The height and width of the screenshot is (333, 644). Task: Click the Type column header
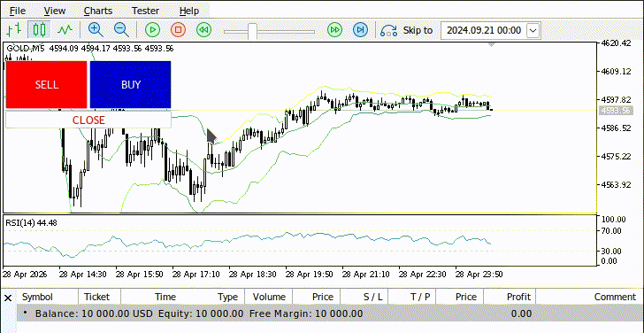[x=227, y=297]
